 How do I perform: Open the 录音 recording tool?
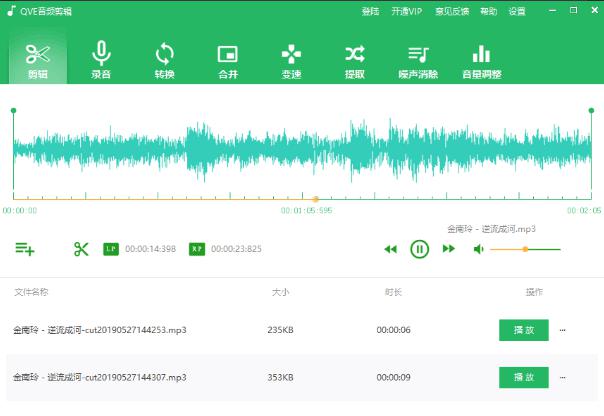point(101,60)
